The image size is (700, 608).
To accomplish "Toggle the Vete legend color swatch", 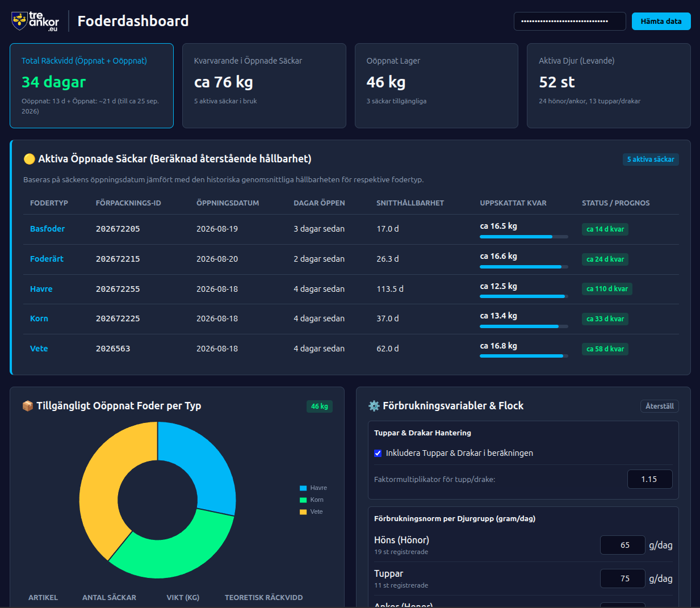I will (x=303, y=512).
